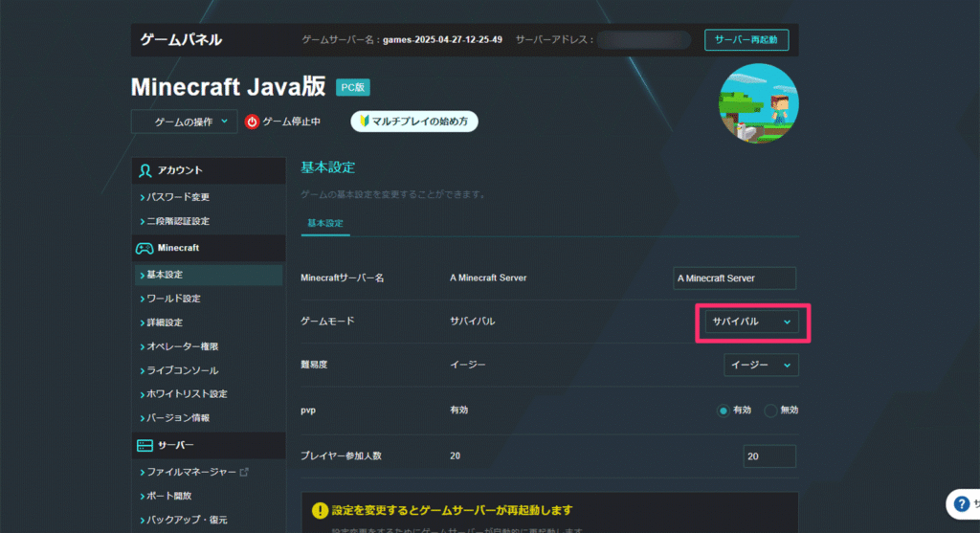Click the Minecraft round game thumbnail
980x533 pixels.
click(758, 103)
